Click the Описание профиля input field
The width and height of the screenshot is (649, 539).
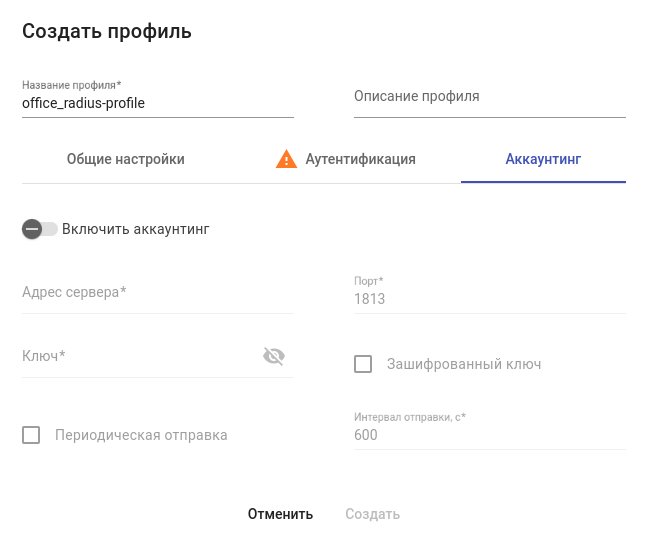(x=489, y=98)
